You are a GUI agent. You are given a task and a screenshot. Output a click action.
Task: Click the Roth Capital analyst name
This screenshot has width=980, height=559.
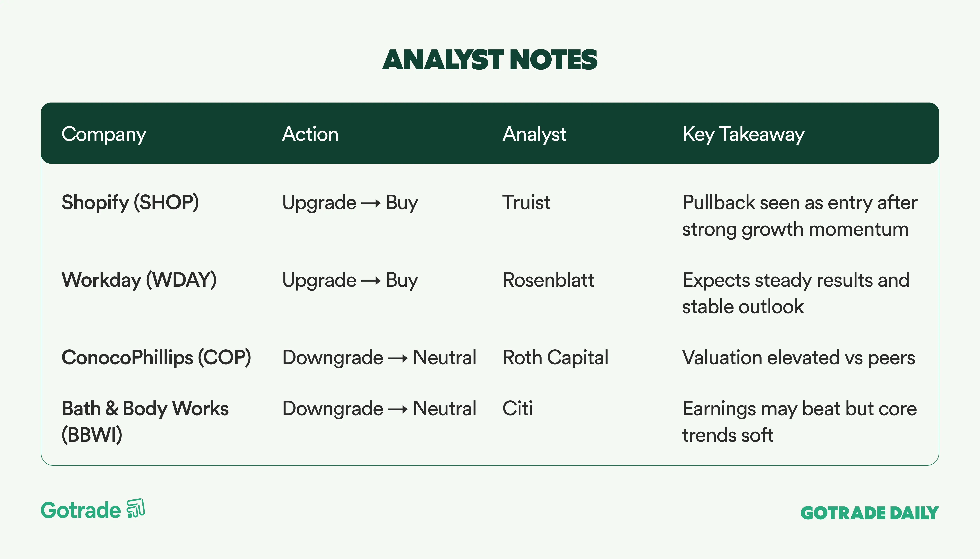pos(555,357)
